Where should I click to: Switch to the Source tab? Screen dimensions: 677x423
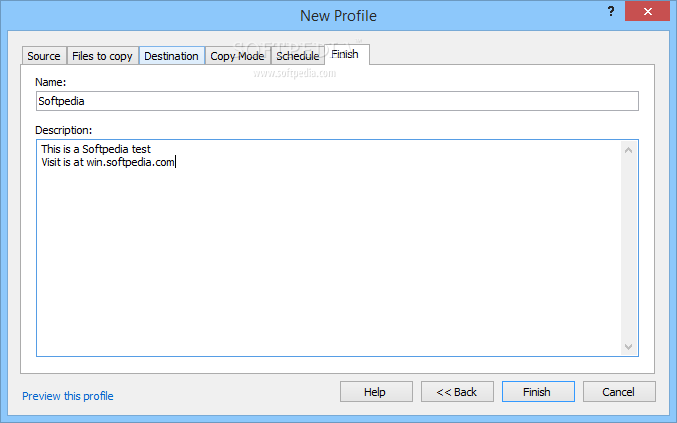point(44,56)
